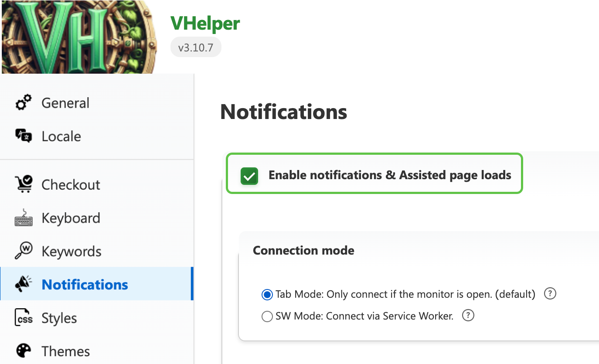Select SW Mode radio button
The image size is (599, 364).
[x=267, y=316]
